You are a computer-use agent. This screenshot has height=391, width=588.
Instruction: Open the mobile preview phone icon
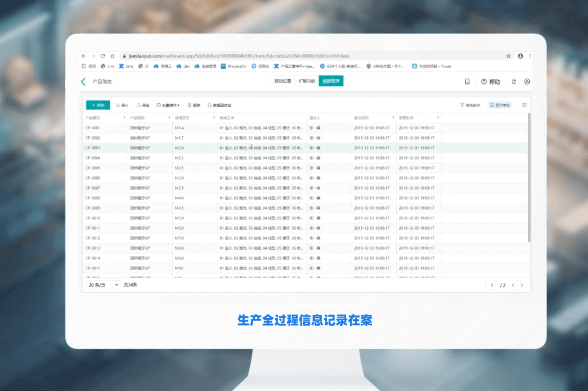(467, 81)
